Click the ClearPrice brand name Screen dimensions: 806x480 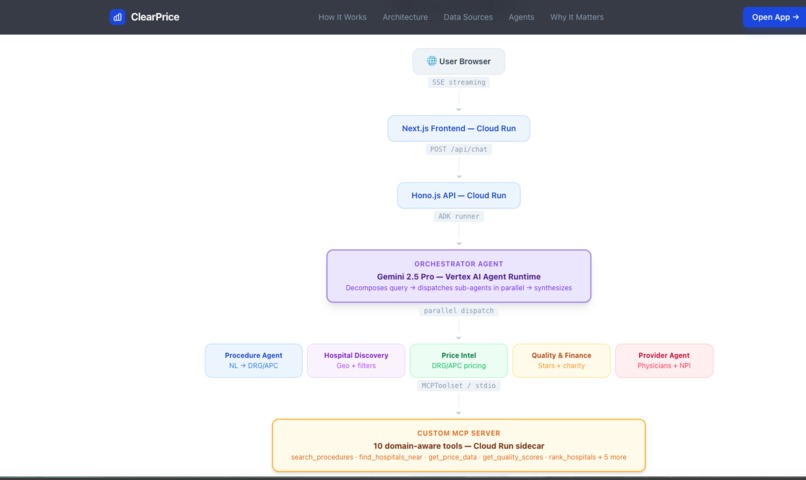155,17
